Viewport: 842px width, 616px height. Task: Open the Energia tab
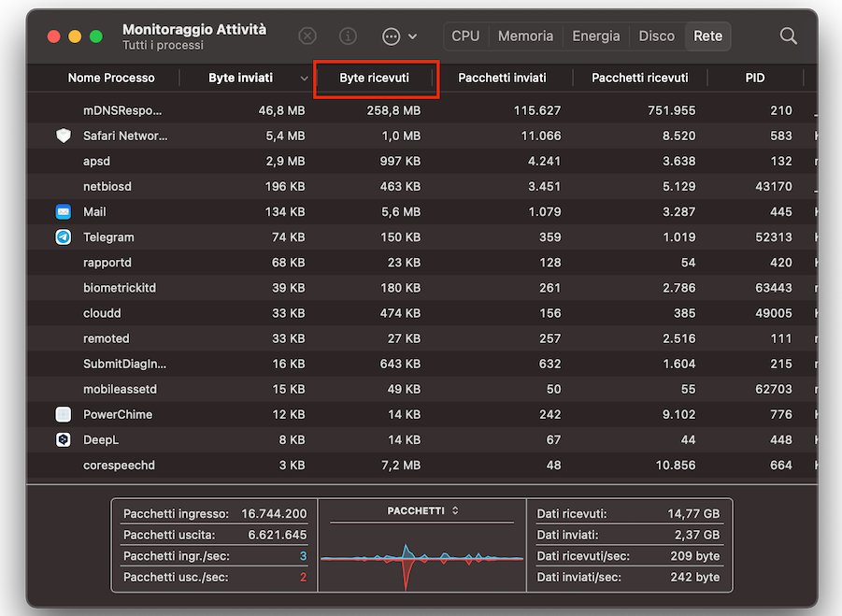595,36
